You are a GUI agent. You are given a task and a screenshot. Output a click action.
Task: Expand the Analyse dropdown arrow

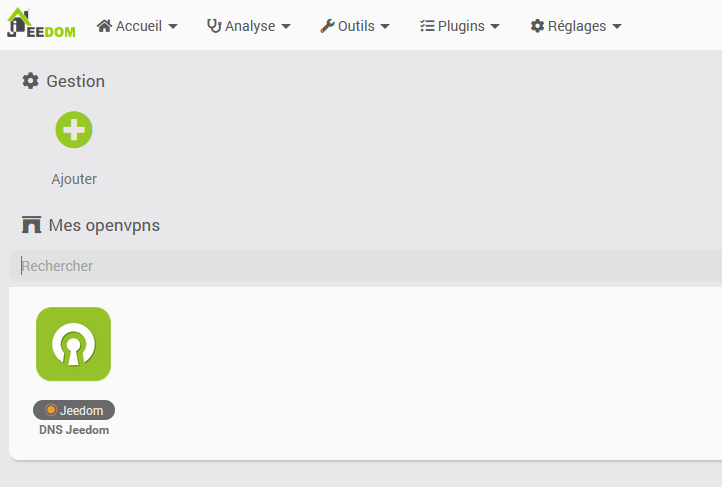286,27
